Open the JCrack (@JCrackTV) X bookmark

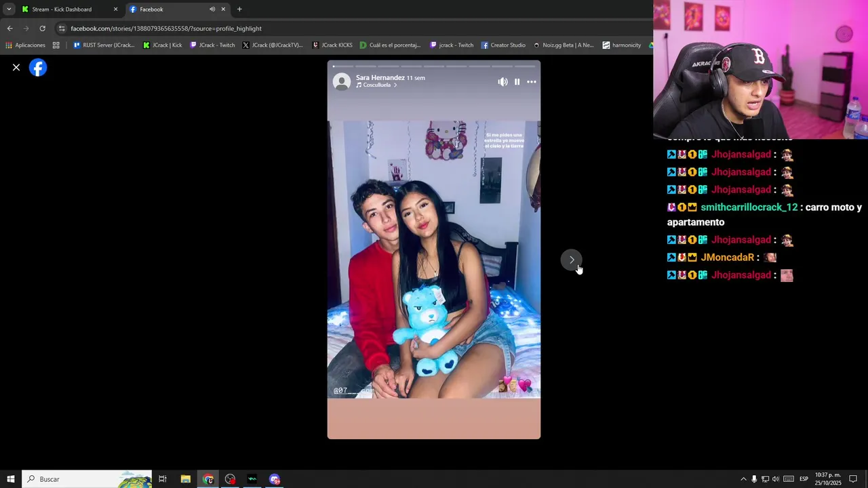point(273,45)
